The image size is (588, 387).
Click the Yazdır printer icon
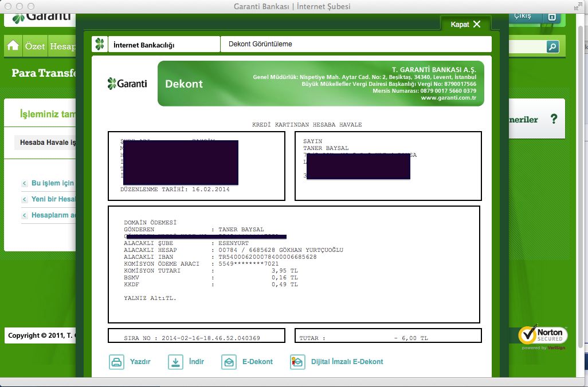click(x=116, y=362)
